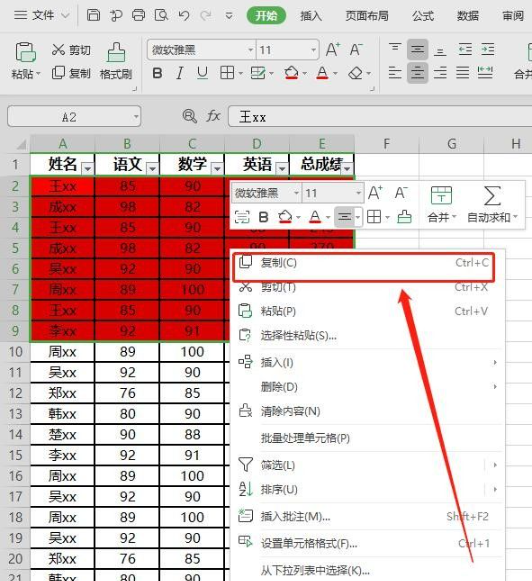Click the Paste clipboard icon

pyautogui.click(x=25, y=52)
